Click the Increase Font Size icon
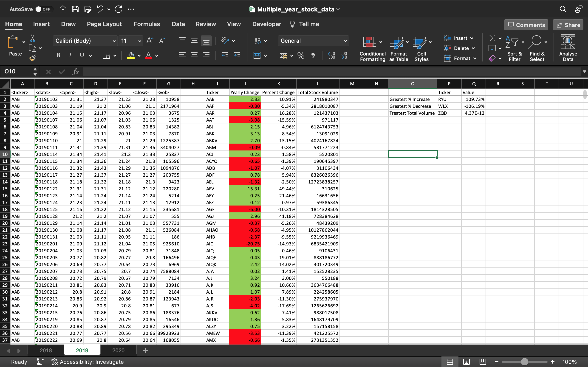Screen dimensions: 588x367 click(x=150, y=41)
